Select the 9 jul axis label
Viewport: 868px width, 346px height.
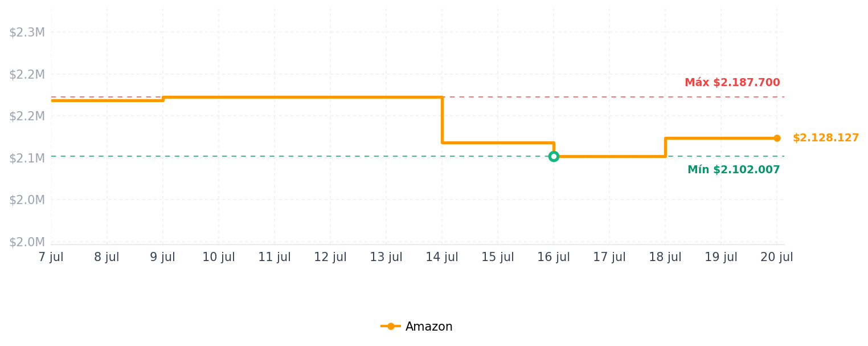click(x=163, y=257)
